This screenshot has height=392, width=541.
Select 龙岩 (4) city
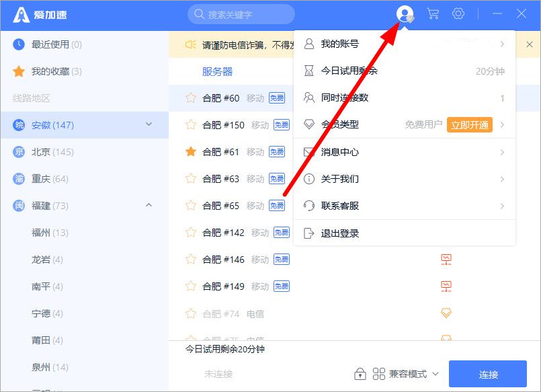coord(85,260)
